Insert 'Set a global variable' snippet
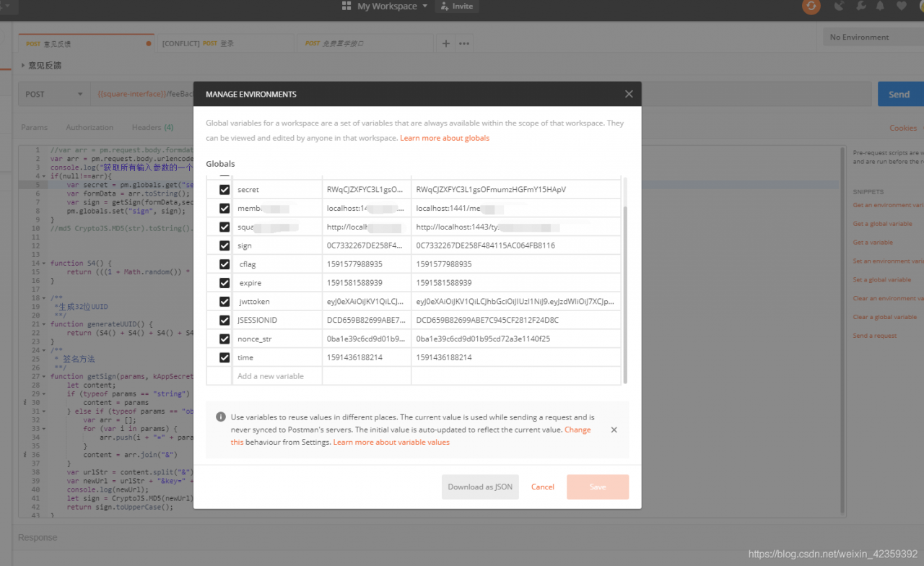The width and height of the screenshot is (924, 566). pos(881,280)
